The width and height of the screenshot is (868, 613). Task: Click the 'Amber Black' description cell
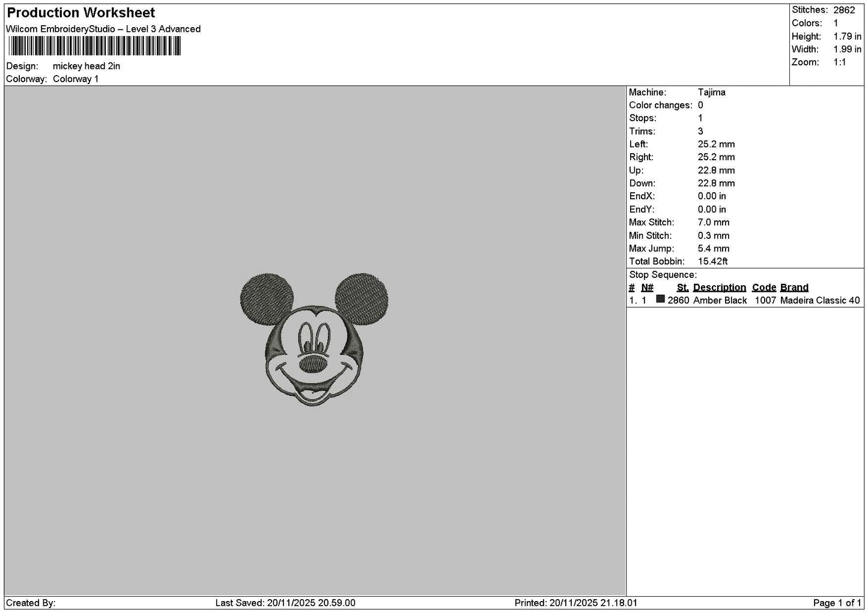[x=720, y=301]
